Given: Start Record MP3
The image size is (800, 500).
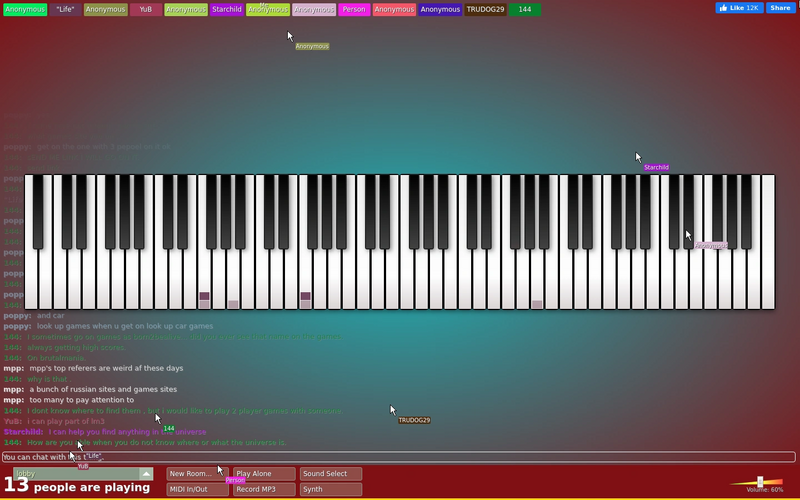Looking at the screenshot, I should [x=264, y=489].
